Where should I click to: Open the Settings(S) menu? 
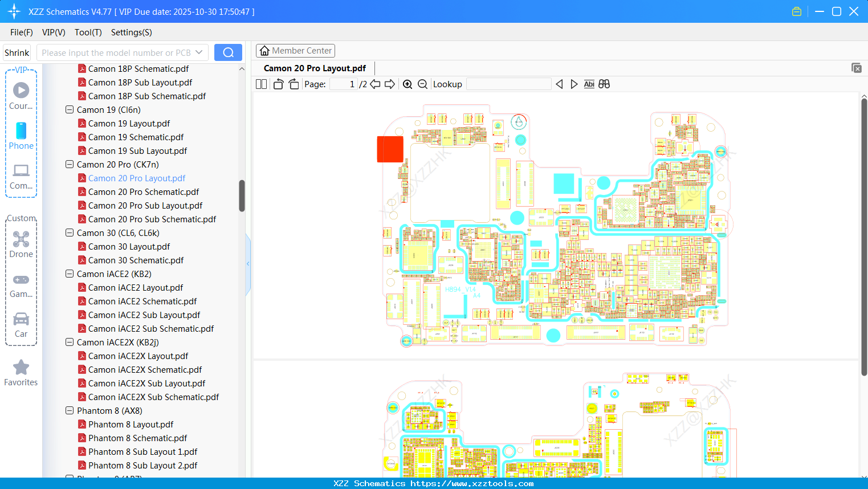pyautogui.click(x=132, y=32)
